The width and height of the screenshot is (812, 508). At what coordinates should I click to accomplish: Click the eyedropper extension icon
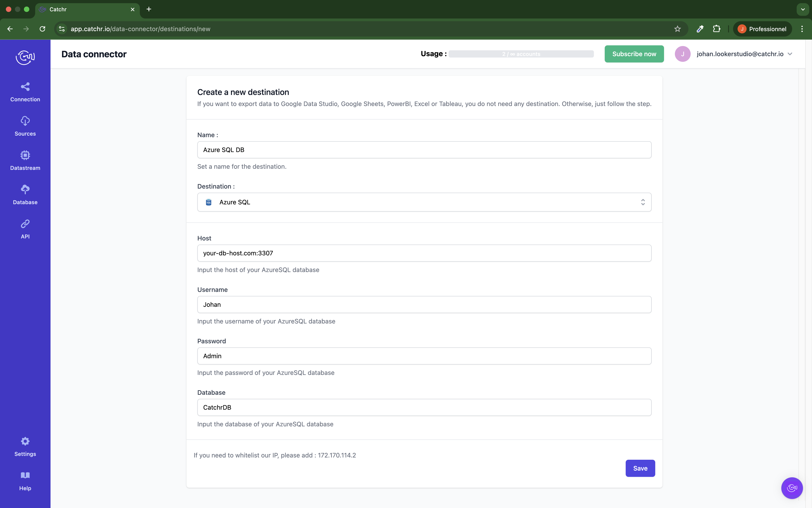[700, 29]
